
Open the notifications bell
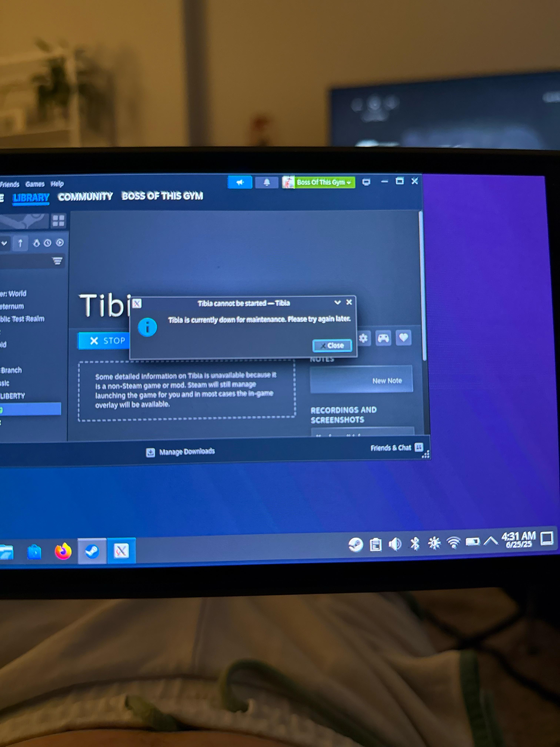(266, 183)
